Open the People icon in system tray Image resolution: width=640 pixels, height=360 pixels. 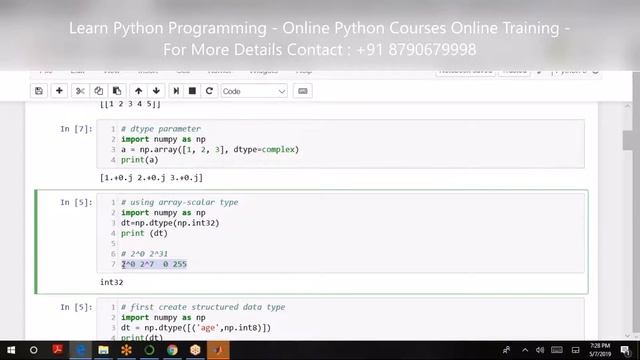(x=507, y=350)
